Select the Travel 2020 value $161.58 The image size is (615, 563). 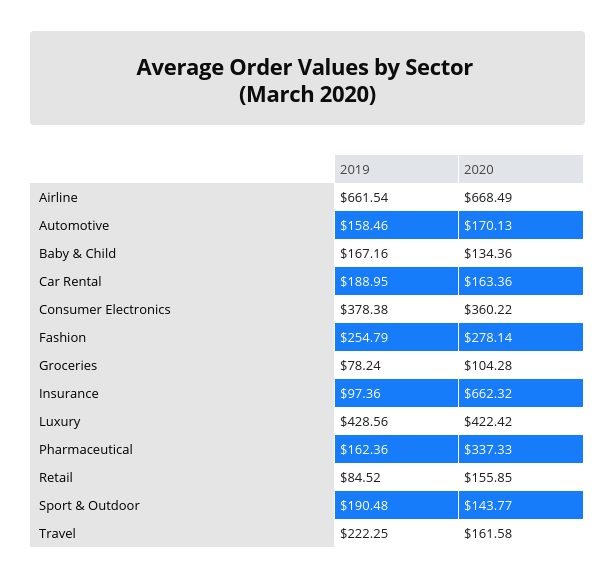pyautogui.click(x=488, y=534)
